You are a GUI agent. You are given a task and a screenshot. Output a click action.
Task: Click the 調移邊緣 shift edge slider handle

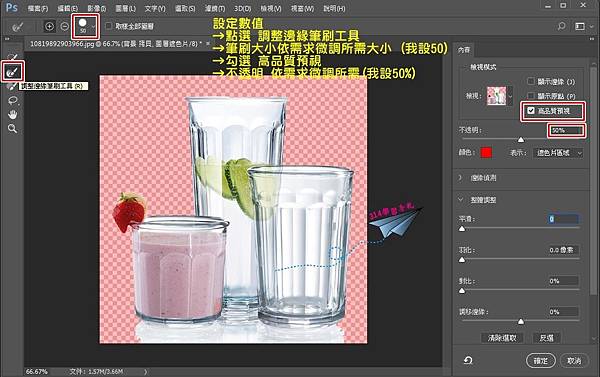[521, 322]
